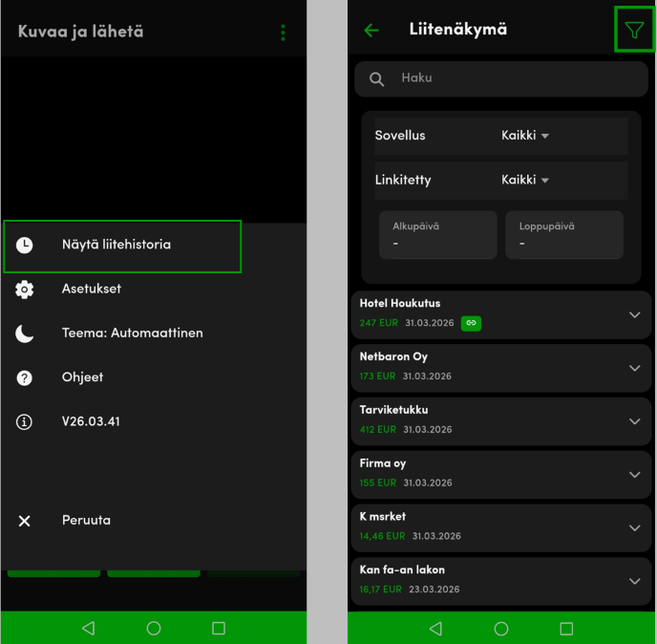Click the question mark icon for Ohjeet

pos(25,377)
